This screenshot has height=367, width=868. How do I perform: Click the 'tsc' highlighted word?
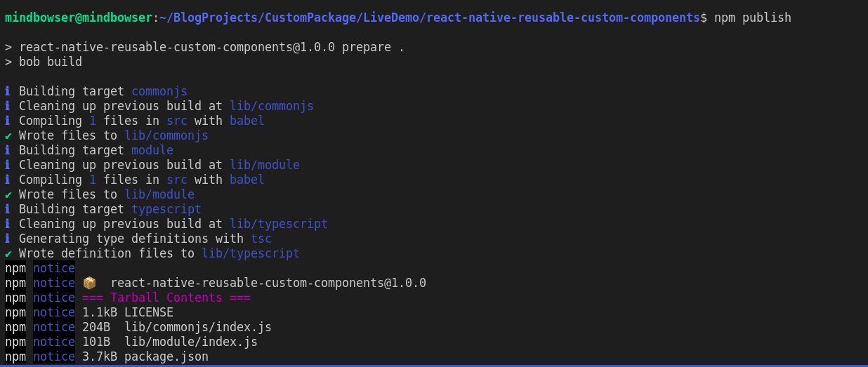[x=261, y=239]
